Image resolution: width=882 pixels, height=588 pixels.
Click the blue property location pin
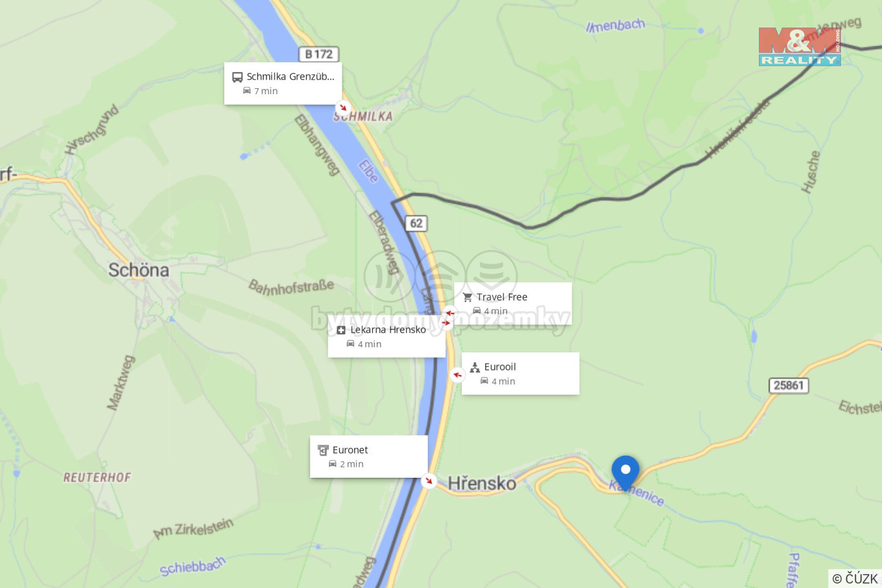pyautogui.click(x=625, y=472)
